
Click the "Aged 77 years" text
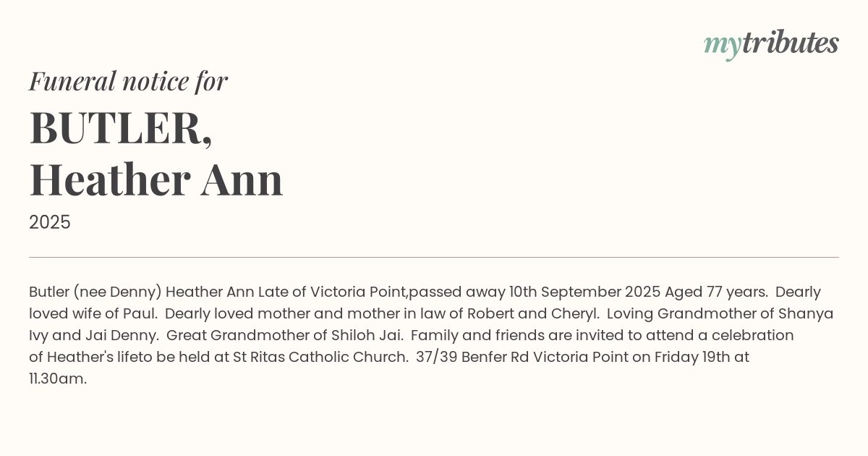point(715,292)
